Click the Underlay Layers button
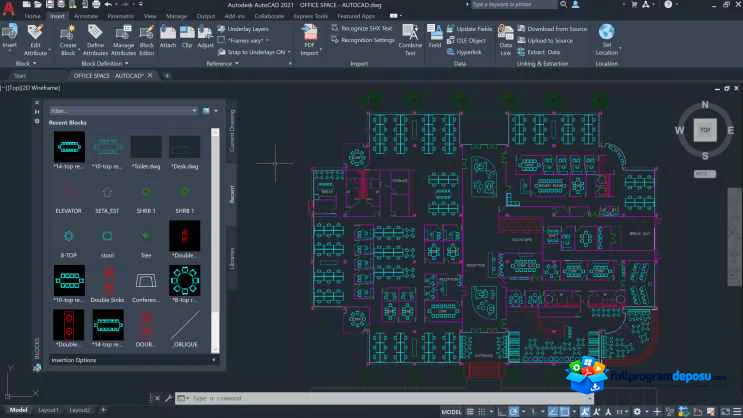Screen dimensions: 743x418 [x=243, y=29]
